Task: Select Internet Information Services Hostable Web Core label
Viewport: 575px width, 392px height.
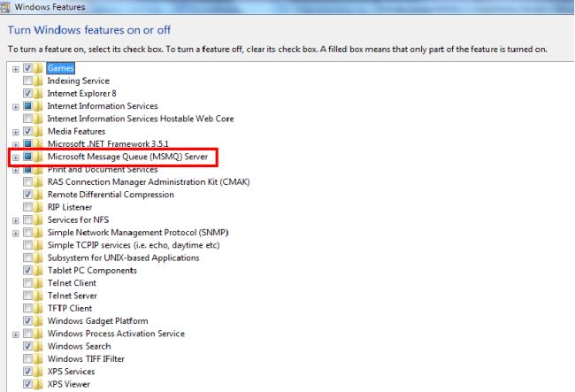Action: point(141,119)
